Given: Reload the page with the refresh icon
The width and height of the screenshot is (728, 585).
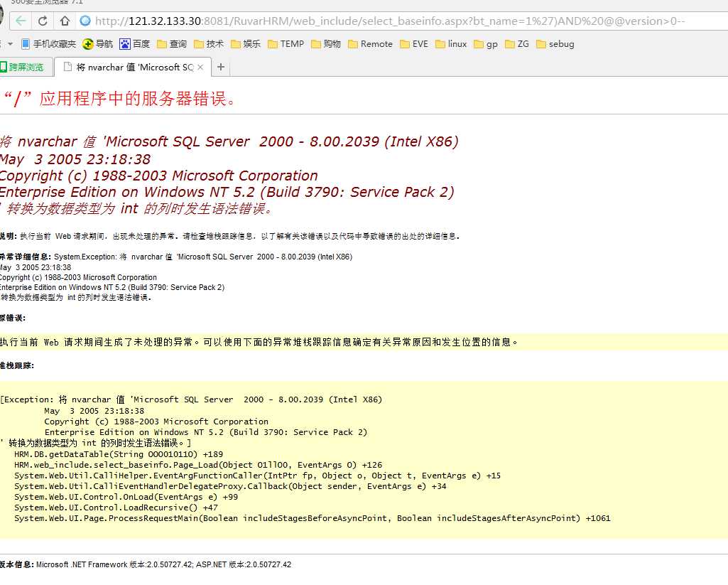Looking at the screenshot, I should tap(43, 21).
